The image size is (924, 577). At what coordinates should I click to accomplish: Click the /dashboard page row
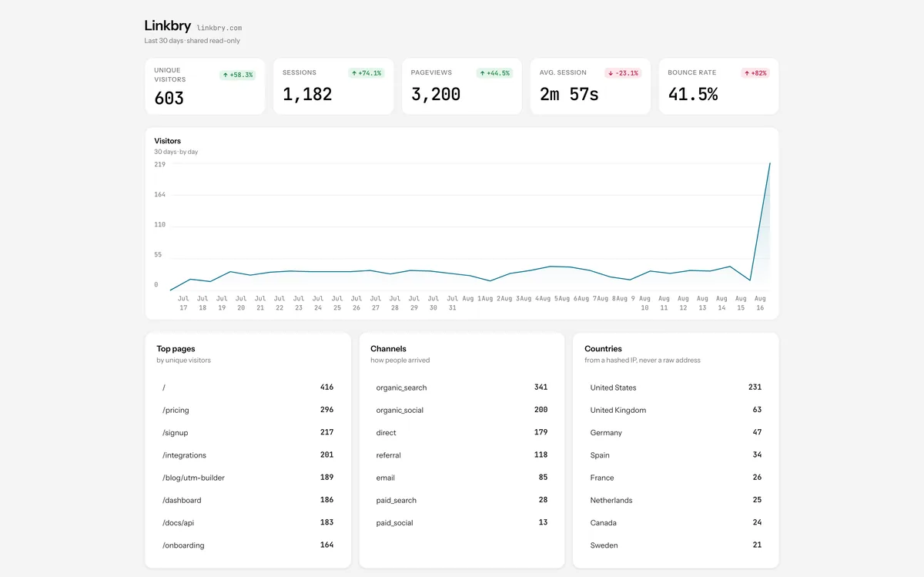coord(248,500)
